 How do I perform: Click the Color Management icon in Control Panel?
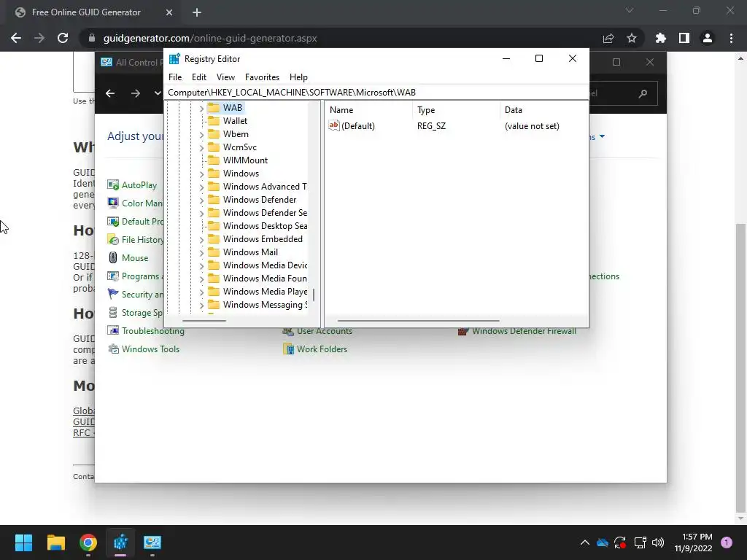pyautogui.click(x=113, y=203)
